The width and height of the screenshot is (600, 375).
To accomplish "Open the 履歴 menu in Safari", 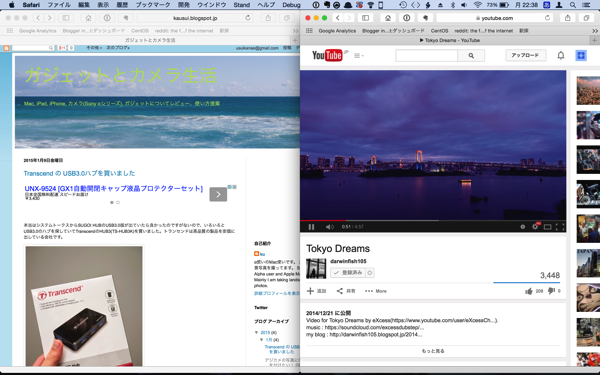I will tap(122, 5).
